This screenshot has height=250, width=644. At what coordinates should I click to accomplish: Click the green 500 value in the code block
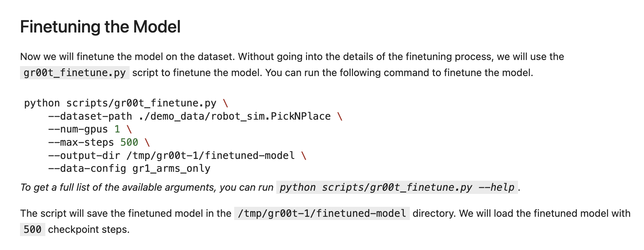(129, 142)
